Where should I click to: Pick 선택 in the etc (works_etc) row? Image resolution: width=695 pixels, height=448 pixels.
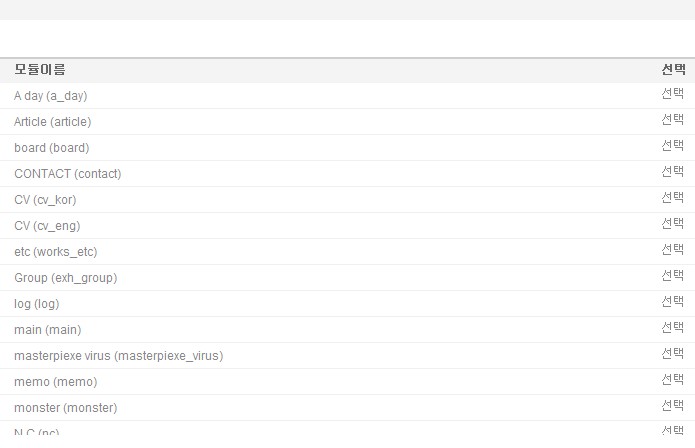click(672, 250)
